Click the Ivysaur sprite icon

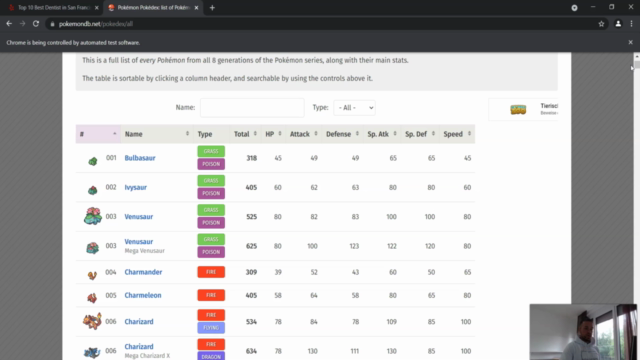click(x=93, y=190)
